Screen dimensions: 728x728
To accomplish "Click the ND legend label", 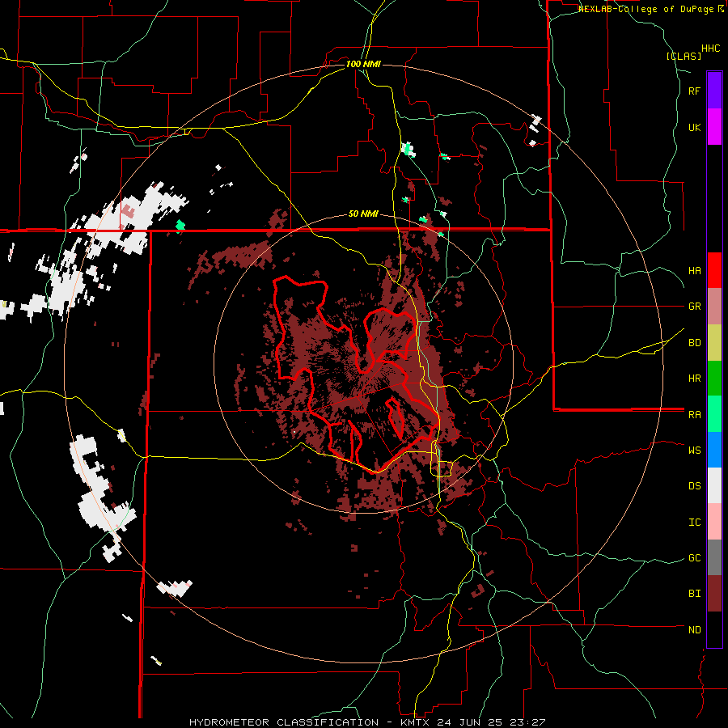I will (694, 629).
